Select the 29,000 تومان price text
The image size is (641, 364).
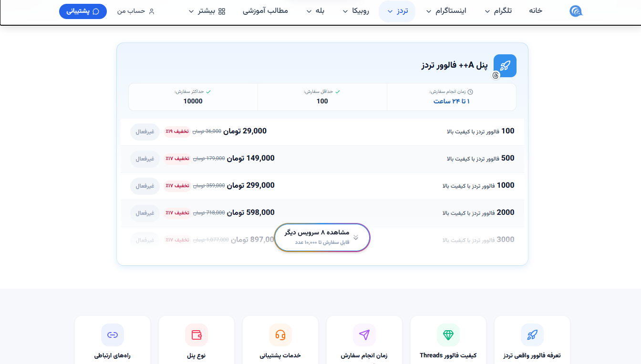click(x=245, y=131)
